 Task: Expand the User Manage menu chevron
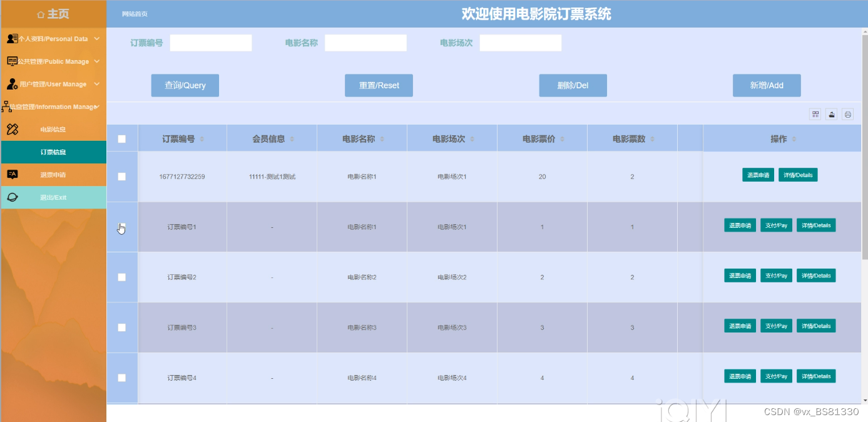(97, 84)
